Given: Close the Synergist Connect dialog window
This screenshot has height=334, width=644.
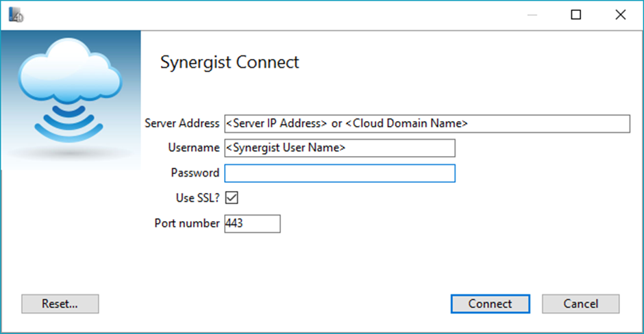Looking at the screenshot, I should [621, 15].
